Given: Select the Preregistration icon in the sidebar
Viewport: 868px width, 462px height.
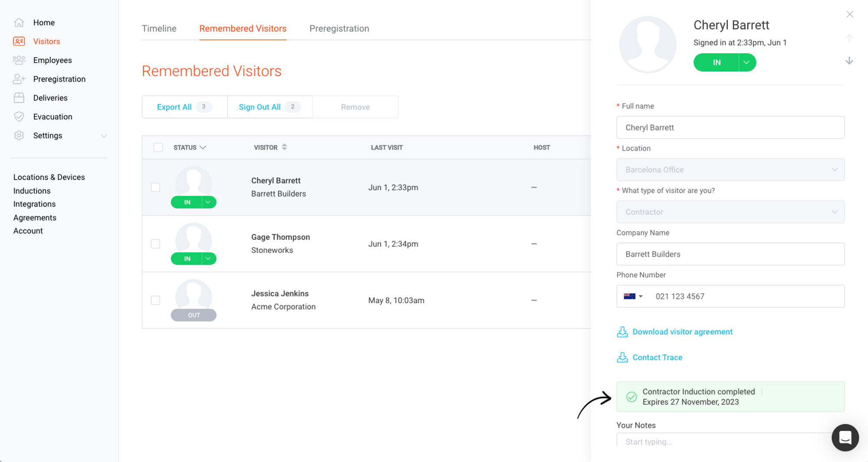Looking at the screenshot, I should tap(19, 79).
